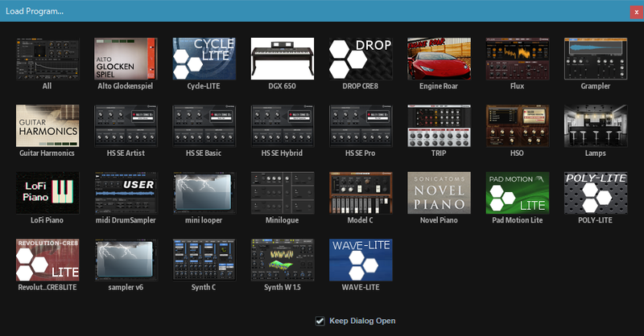Pick the Engine Roar red car thumbnail

click(439, 59)
